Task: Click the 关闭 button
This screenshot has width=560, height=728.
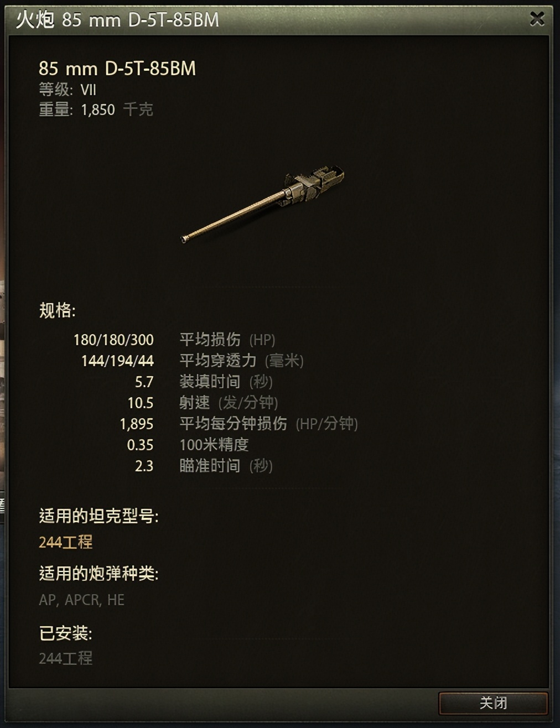Action: (x=493, y=703)
